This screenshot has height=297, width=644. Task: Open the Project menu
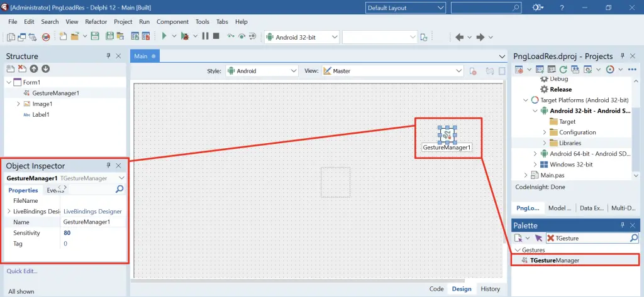coord(123,22)
